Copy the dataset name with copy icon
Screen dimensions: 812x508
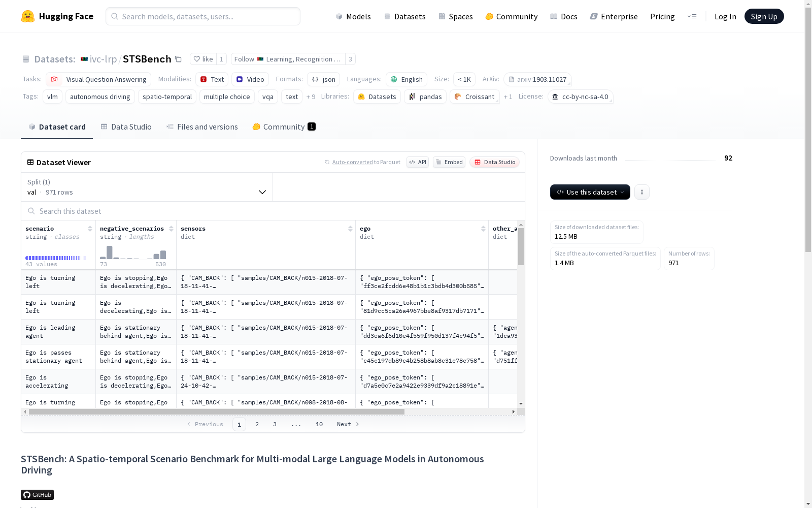(178, 59)
